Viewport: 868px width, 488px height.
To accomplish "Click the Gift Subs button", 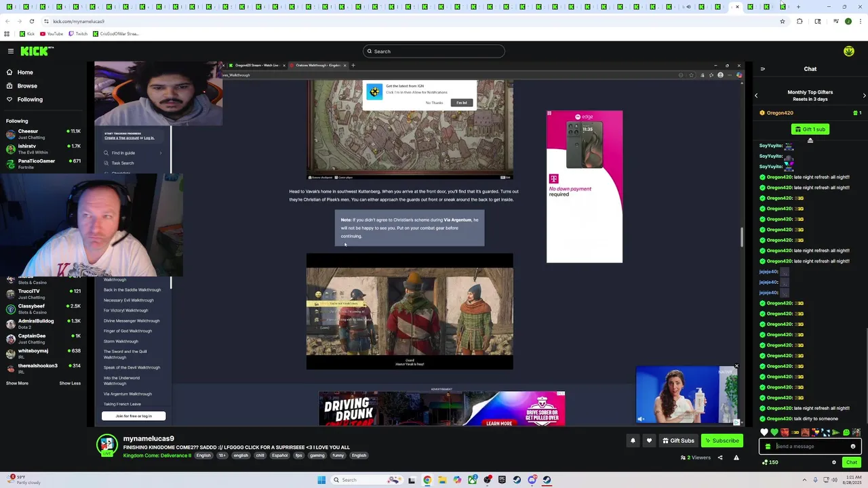I will point(678,441).
